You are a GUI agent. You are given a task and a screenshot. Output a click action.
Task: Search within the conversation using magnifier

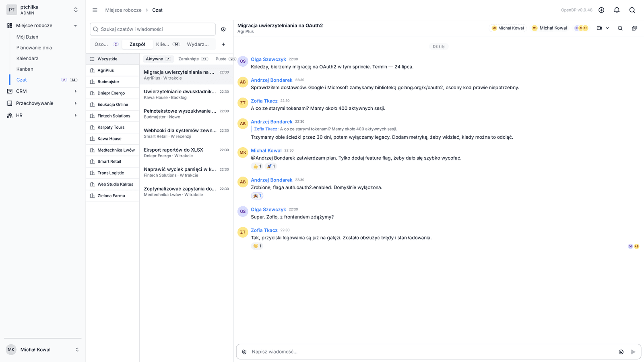tap(620, 28)
